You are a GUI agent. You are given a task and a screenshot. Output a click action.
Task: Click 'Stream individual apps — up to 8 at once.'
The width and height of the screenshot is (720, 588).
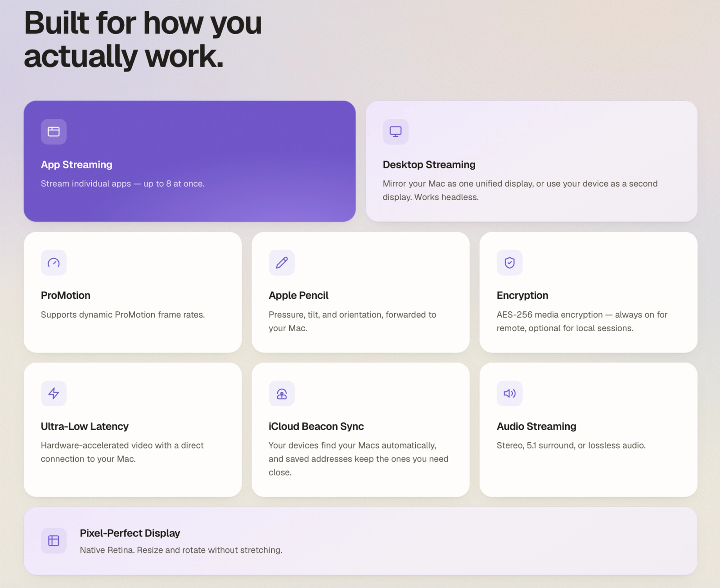click(x=123, y=184)
